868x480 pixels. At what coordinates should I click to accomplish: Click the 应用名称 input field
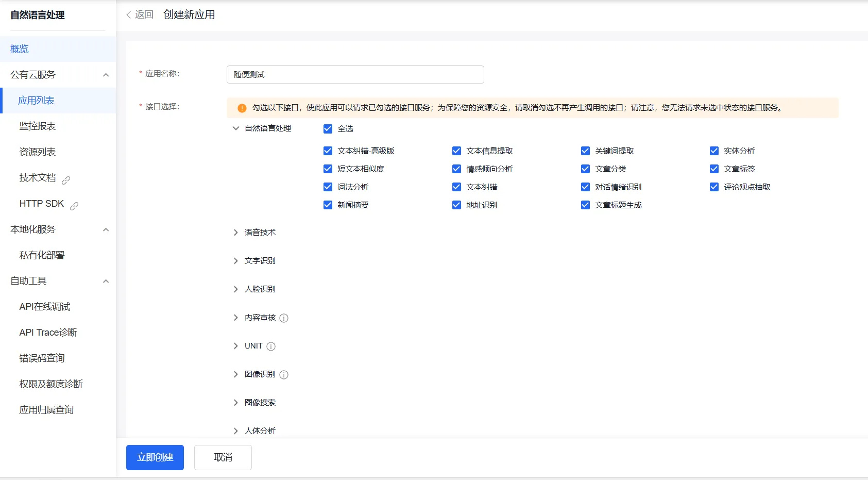tap(355, 75)
